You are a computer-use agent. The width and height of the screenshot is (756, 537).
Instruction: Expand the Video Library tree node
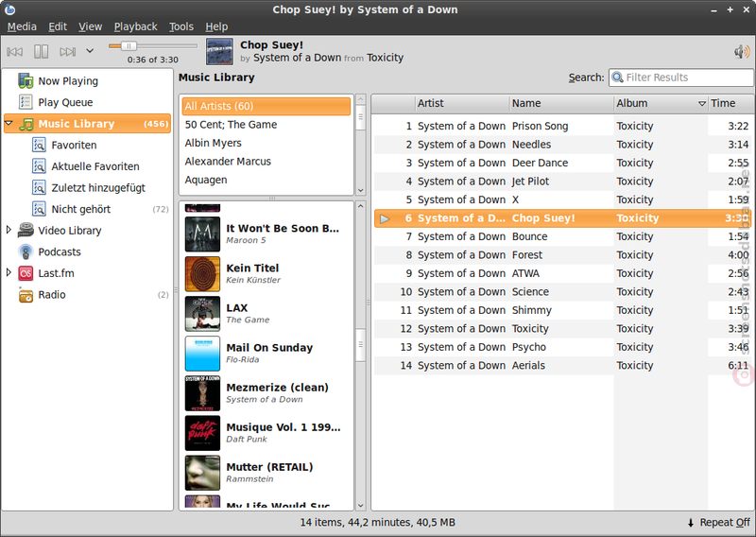9,230
